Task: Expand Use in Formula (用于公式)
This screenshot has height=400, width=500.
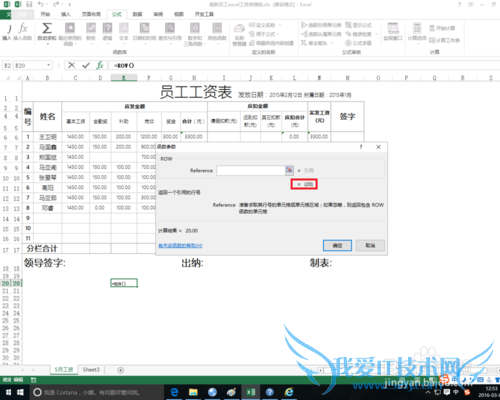Action: pos(263,34)
